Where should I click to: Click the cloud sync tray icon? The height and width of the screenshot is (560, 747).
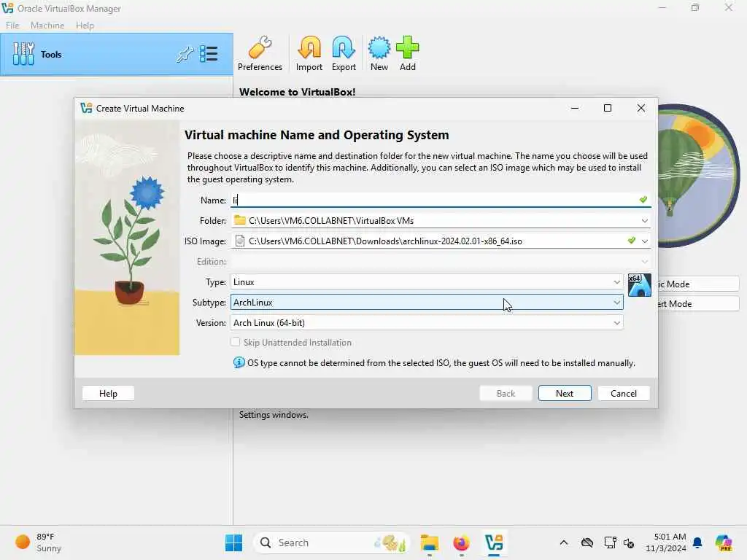click(x=587, y=542)
